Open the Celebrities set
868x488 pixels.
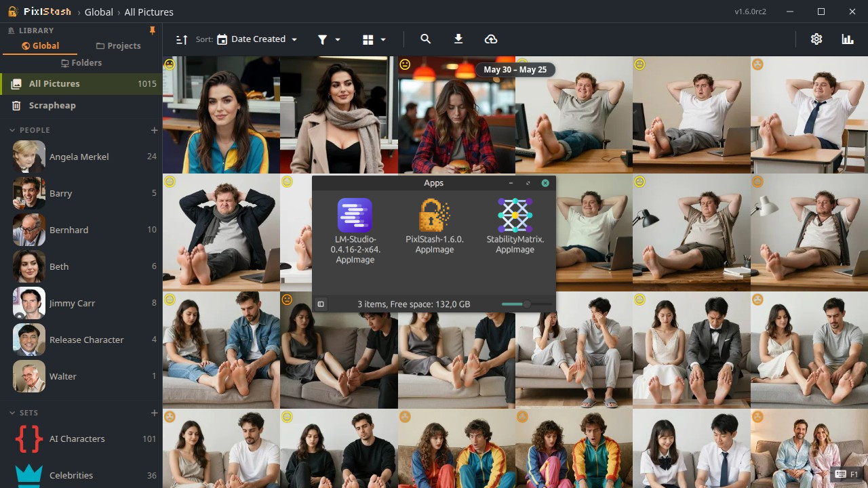point(81,474)
